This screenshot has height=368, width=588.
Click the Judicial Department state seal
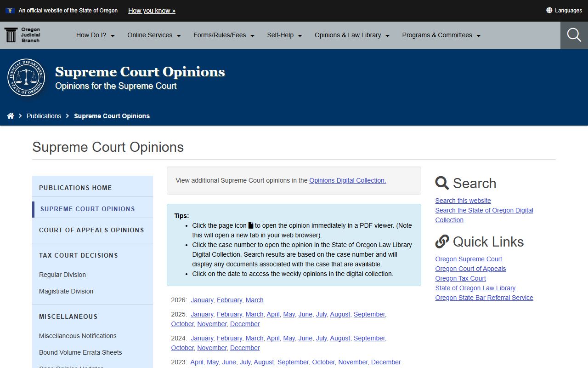[x=26, y=78]
